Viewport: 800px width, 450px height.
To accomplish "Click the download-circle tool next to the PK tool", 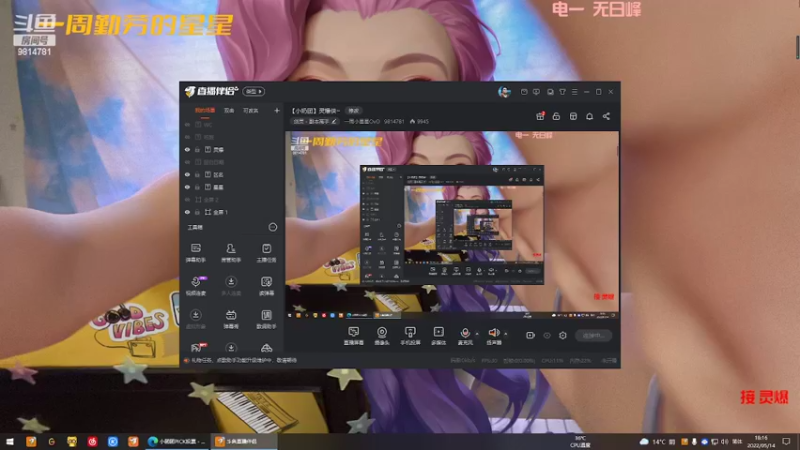I will pyautogui.click(x=231, y=347).
